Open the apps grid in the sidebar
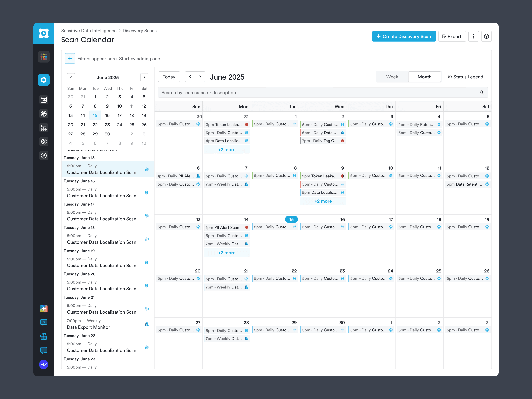 tap(44, 57)
